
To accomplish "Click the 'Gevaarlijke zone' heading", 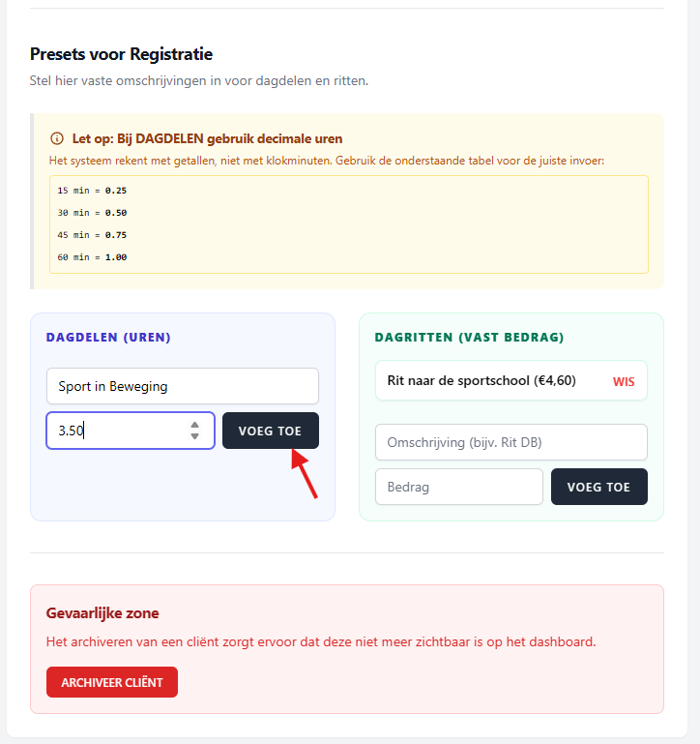I will coord(102,612).
